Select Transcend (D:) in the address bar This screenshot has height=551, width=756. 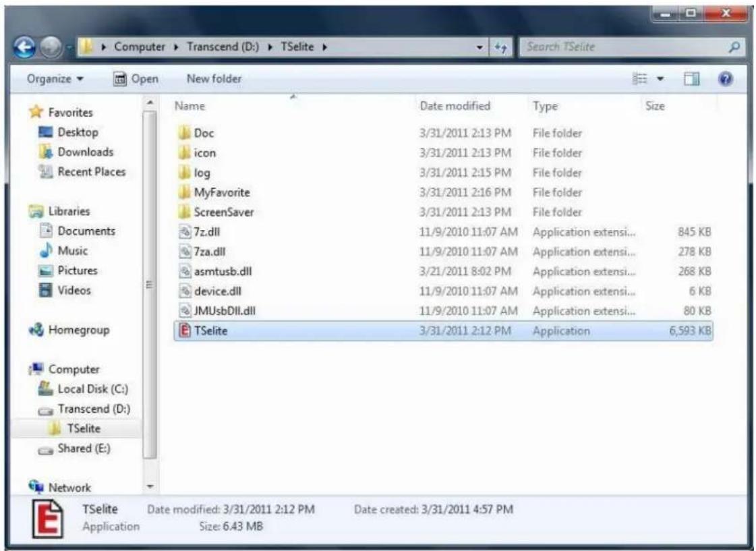[x=223, y=47]
